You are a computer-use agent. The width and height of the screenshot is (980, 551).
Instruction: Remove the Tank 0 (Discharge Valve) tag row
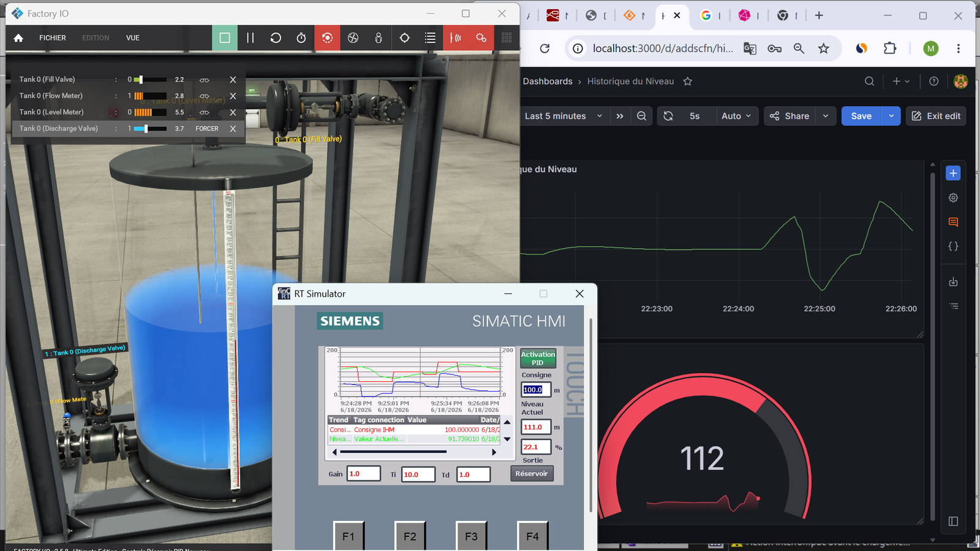click(x=233, y=129)
